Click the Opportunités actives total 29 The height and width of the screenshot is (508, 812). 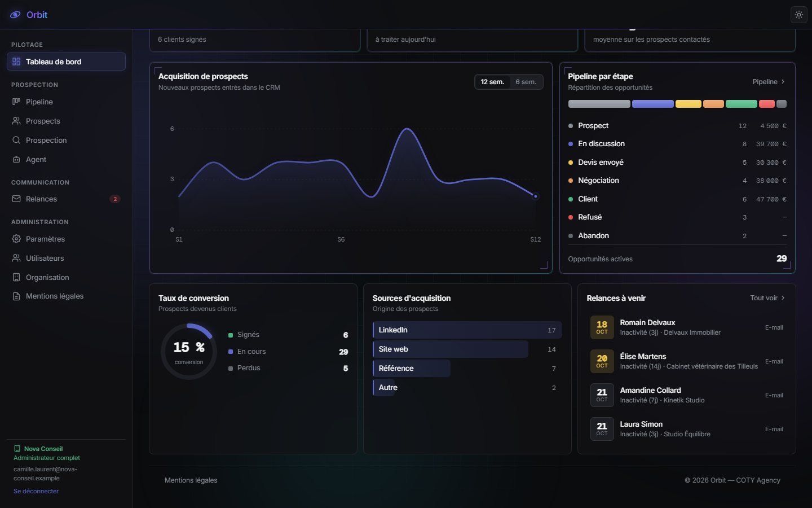click(781, 259)
